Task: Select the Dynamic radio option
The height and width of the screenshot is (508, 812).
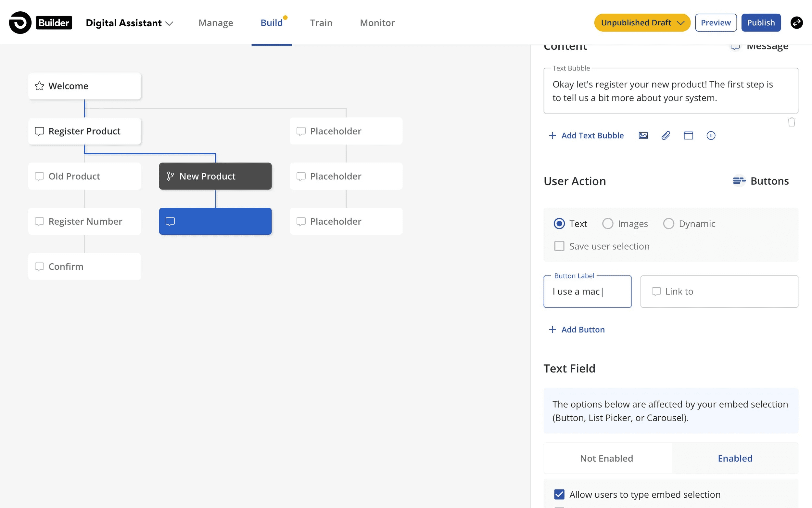Action: point(668,224)
